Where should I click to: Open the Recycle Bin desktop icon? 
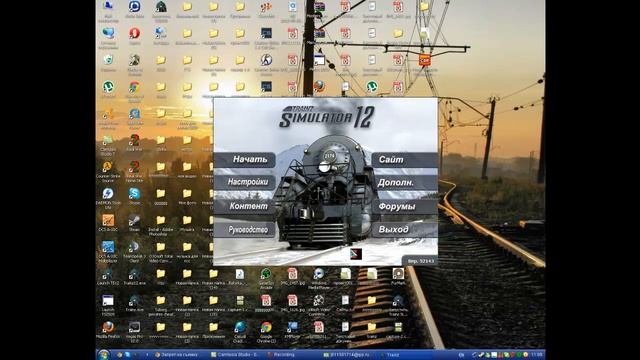point(108,62)
